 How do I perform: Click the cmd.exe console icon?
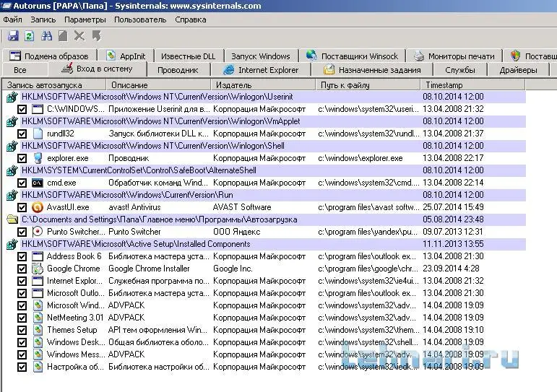coord(38,183)
